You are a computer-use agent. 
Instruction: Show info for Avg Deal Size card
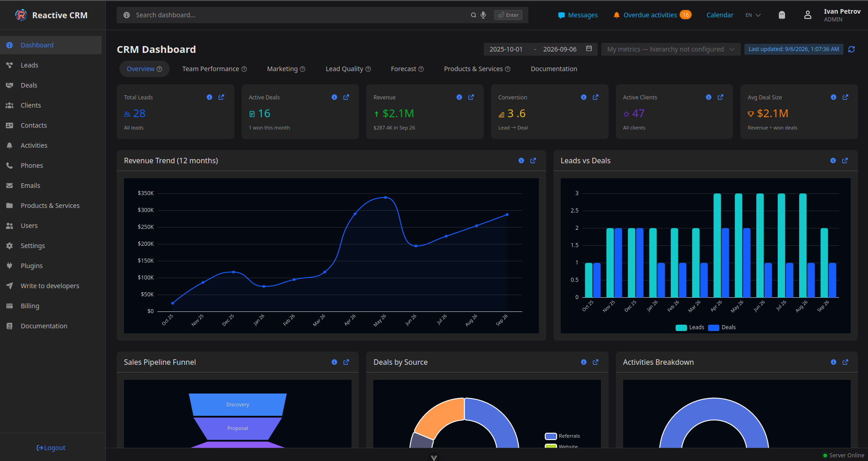point(833,97)
